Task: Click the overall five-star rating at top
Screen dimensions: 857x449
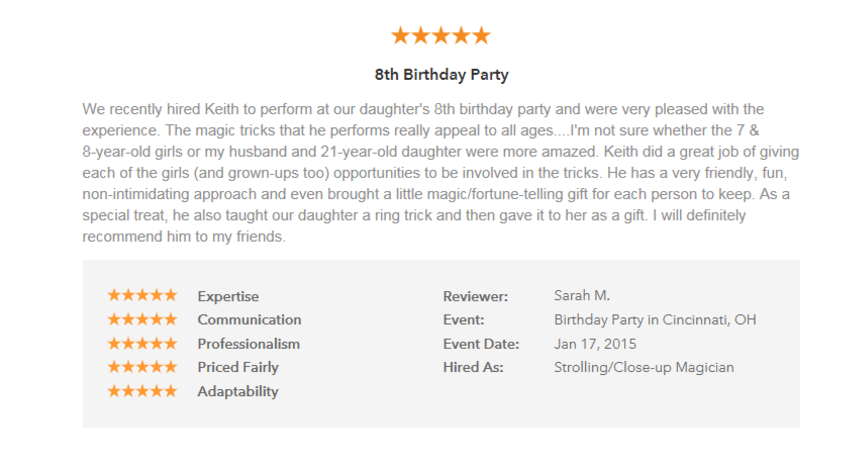Action: (x=441, y=36)
